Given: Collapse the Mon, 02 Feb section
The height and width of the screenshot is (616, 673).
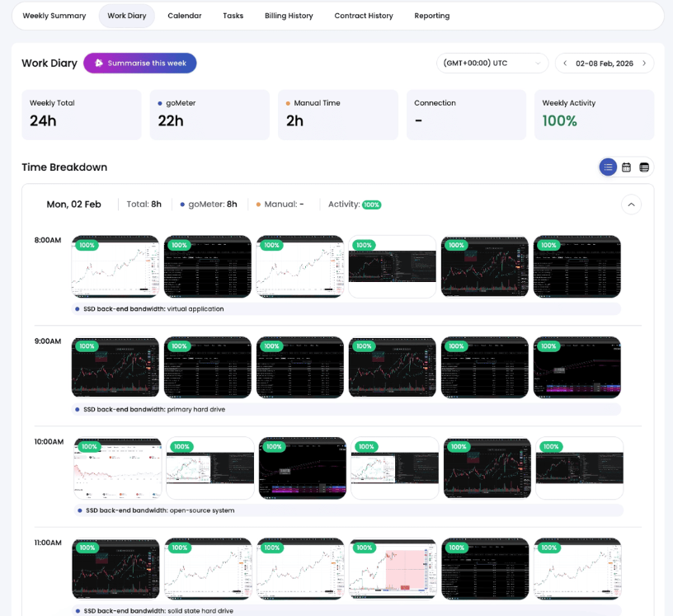Looking at the screenshot, I should click(x=631, y=205).
